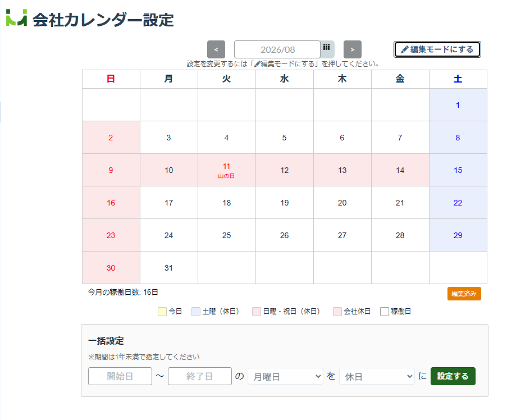The image size is (507, 420).
Task: Click the 日 Sunday column header
Action: [x=111, y=79]
